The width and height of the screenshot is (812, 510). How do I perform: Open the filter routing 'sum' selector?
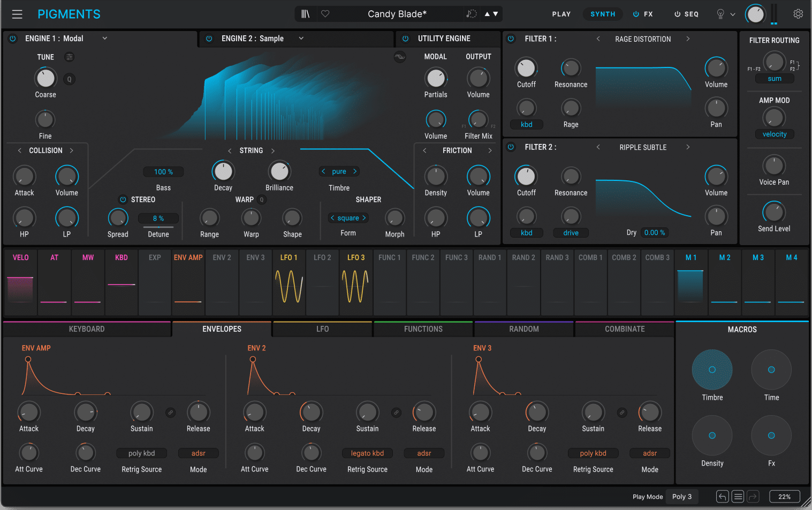coord(775,79)
